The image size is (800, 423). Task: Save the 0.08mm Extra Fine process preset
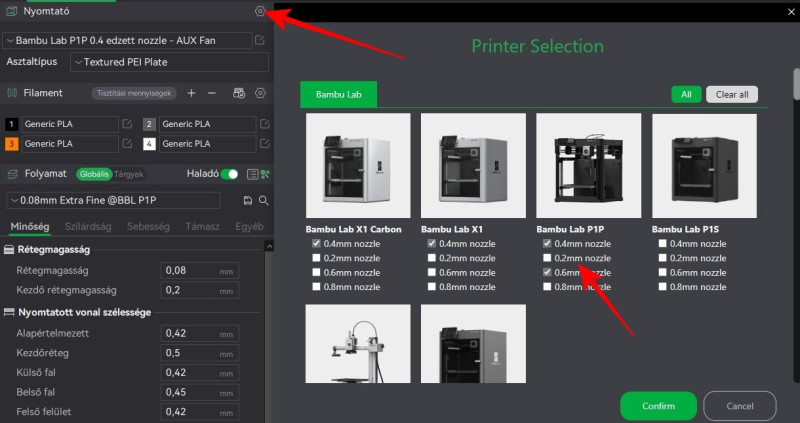pyautogui.click(x=248, y=201)
